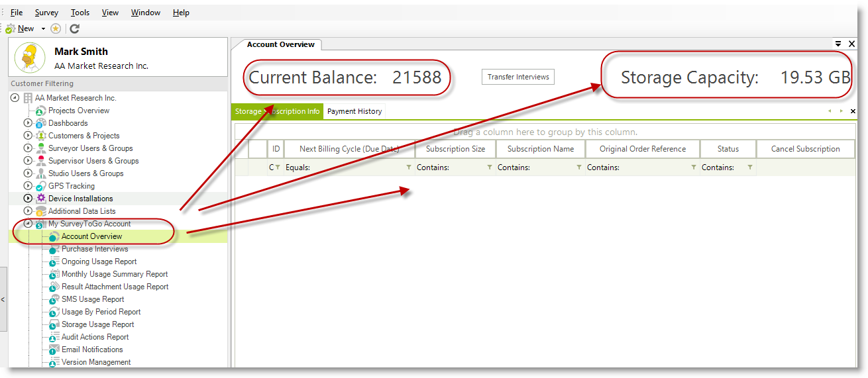Sort by Subscription Size column header

tap(455, 149)
